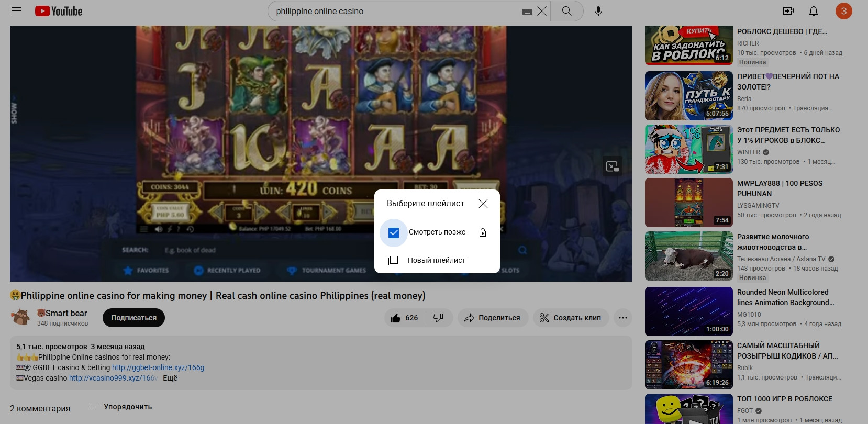Open the hamburger guide menu
The height and width of the screenshot is (424, 868).
pos(16,11)
